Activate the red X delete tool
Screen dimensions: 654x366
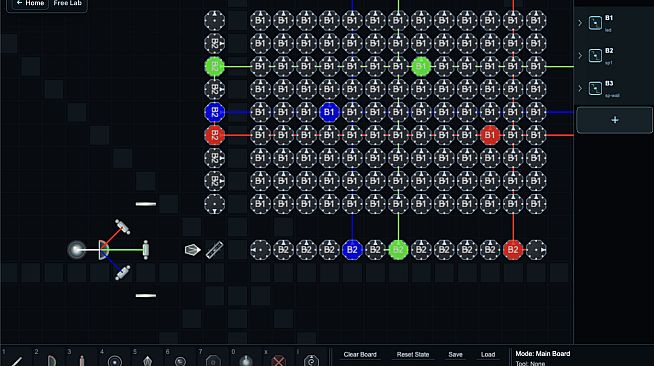pyautogui.click(x=279, y=361)
